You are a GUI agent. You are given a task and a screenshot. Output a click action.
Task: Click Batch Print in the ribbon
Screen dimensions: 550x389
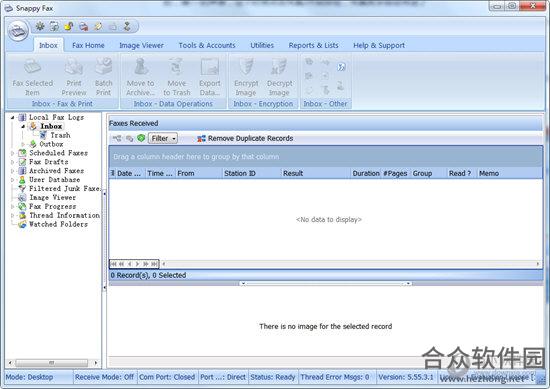pyautogui.click(x=103, y=77)
